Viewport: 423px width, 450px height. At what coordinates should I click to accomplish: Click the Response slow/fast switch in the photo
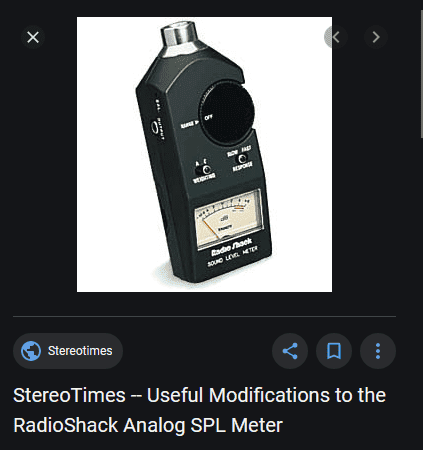242,158
